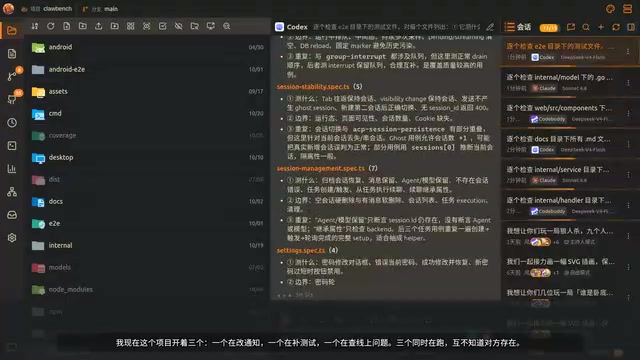The width and height of the screenshot is (640, 360).
Task: Select the internal/handler conversation
Action: point(569,205)
